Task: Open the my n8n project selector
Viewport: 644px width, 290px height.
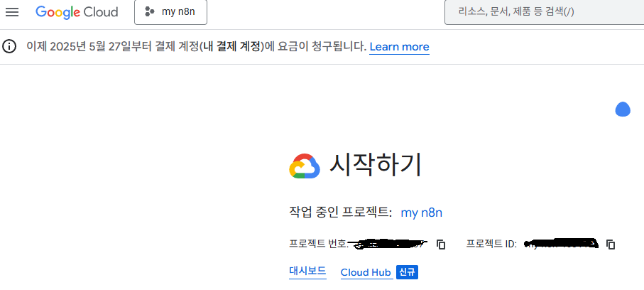Action: pos(170,12)
